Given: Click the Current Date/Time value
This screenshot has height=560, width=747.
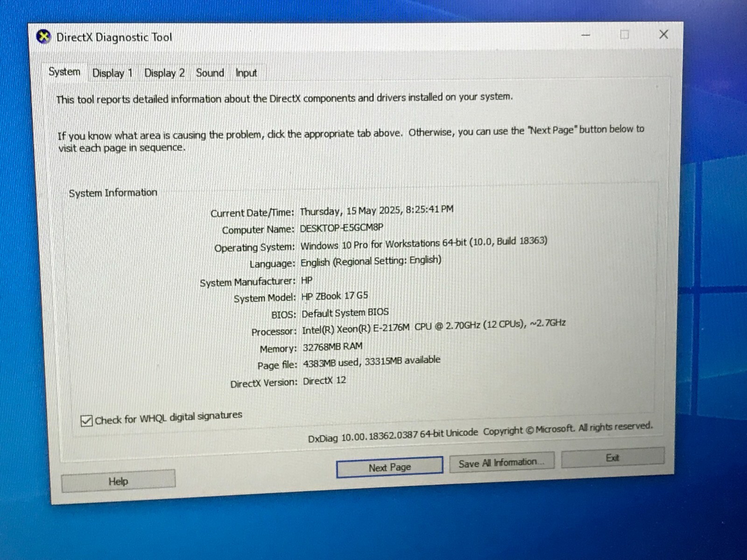Looking at the screenshot, I should tap(376, 210).
